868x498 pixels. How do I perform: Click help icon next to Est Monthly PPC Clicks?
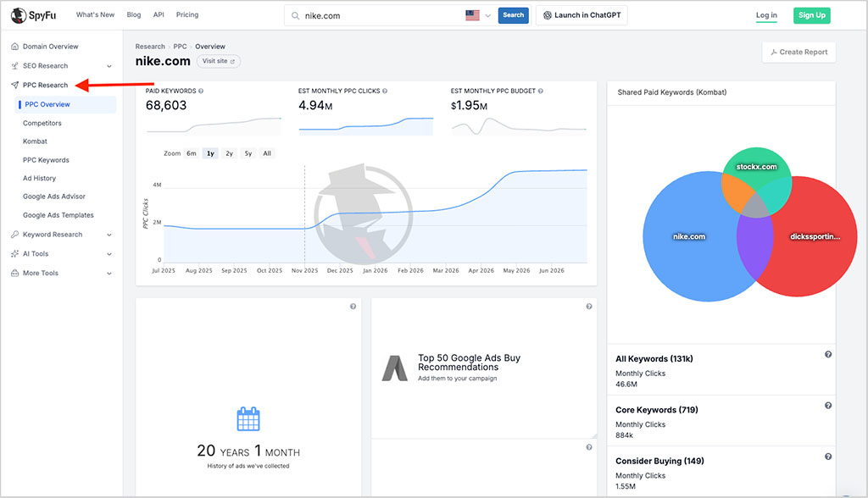(x=385, y=91)
